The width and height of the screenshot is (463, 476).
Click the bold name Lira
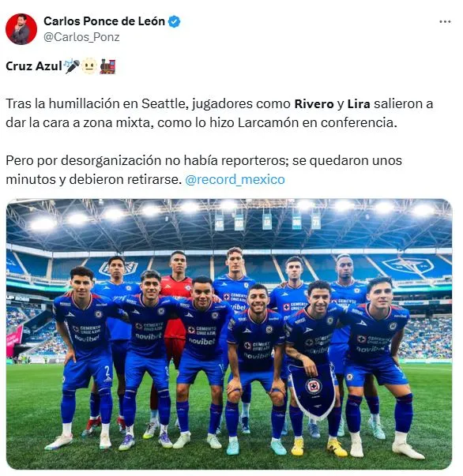[359, 104]
